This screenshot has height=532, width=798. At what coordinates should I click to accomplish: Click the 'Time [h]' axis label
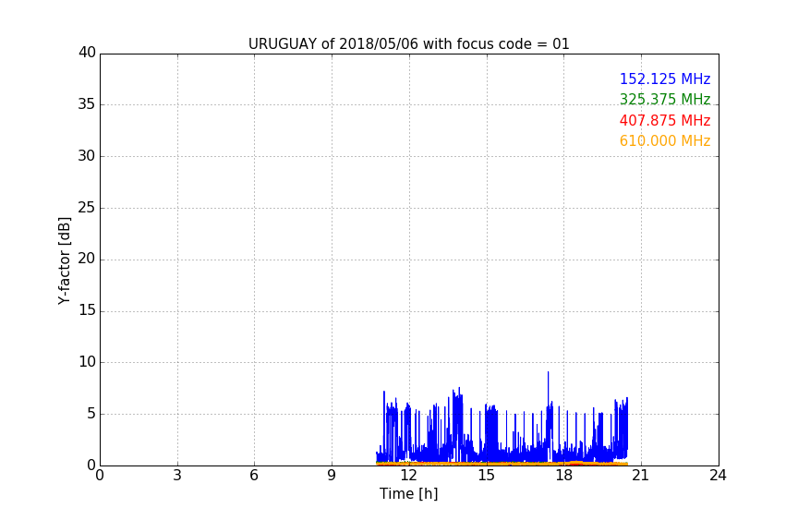408,493
